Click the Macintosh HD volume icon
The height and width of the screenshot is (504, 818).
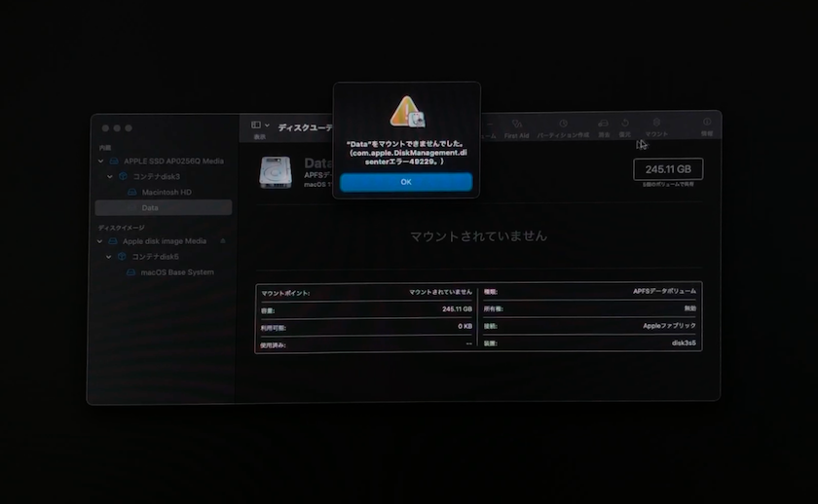click(132, 193)
